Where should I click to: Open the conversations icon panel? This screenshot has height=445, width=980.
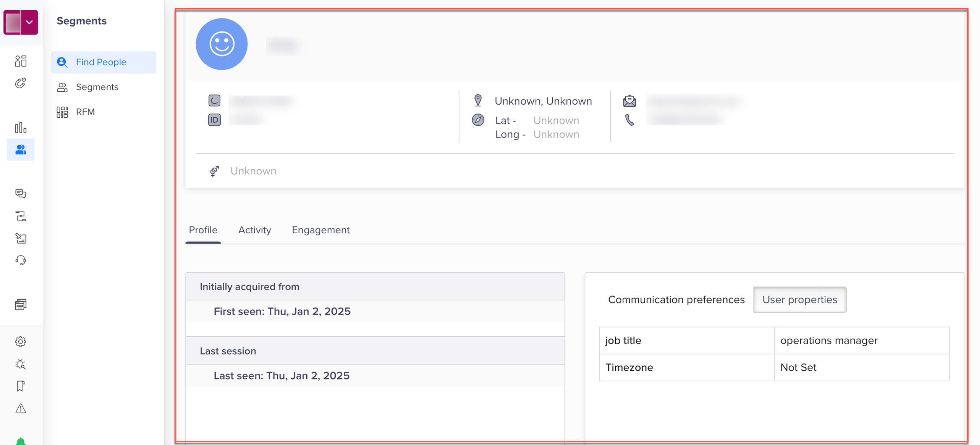click(x=21, y=193)
